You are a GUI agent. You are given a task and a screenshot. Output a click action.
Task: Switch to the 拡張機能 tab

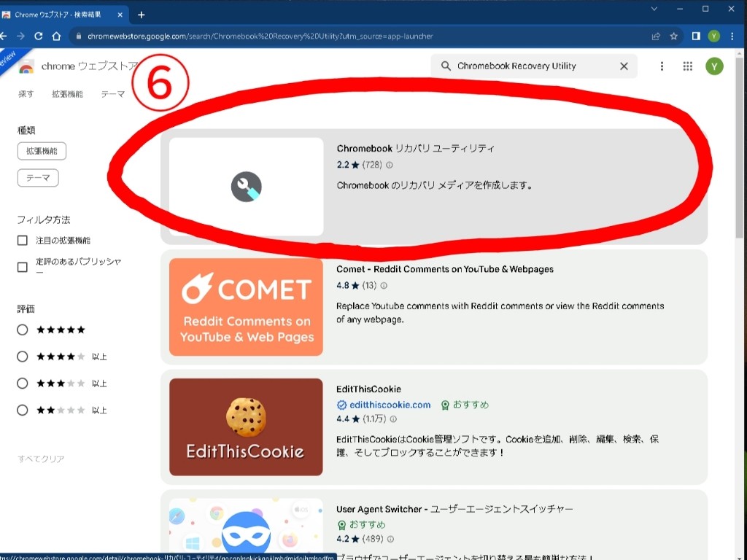click(67, 94)
